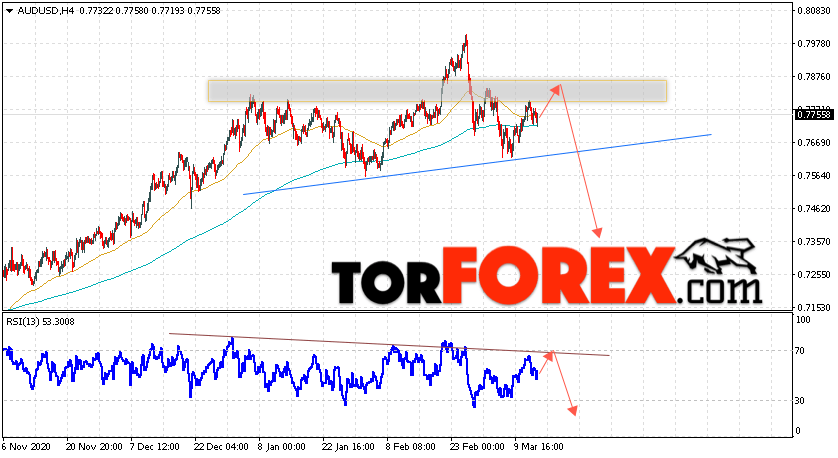Select the AUDUSD,H4 chart title text
This screenshot has width=838, height=458.
click(x=45, y=11)
